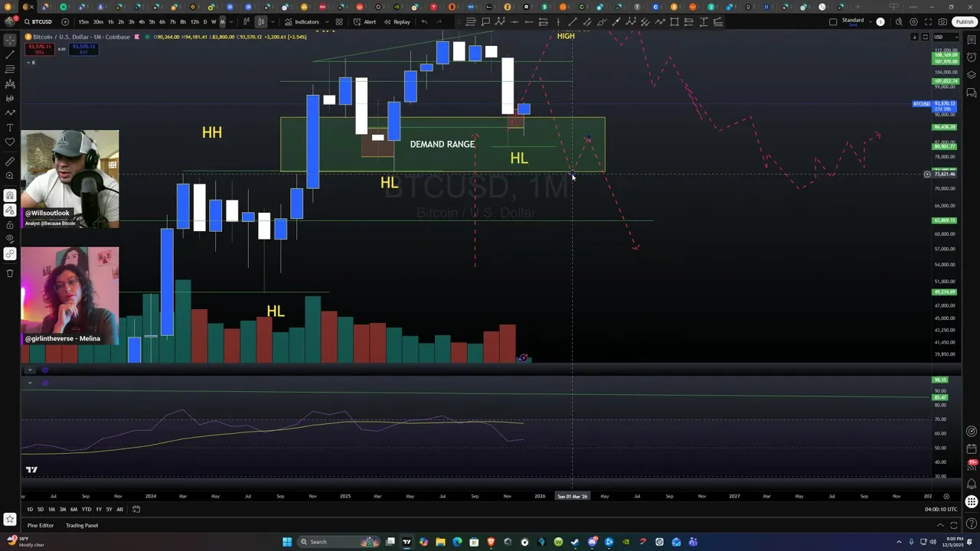Screen dimensions: 980x551
Task: Select the 12h timeframe
Action: (194, 21)
